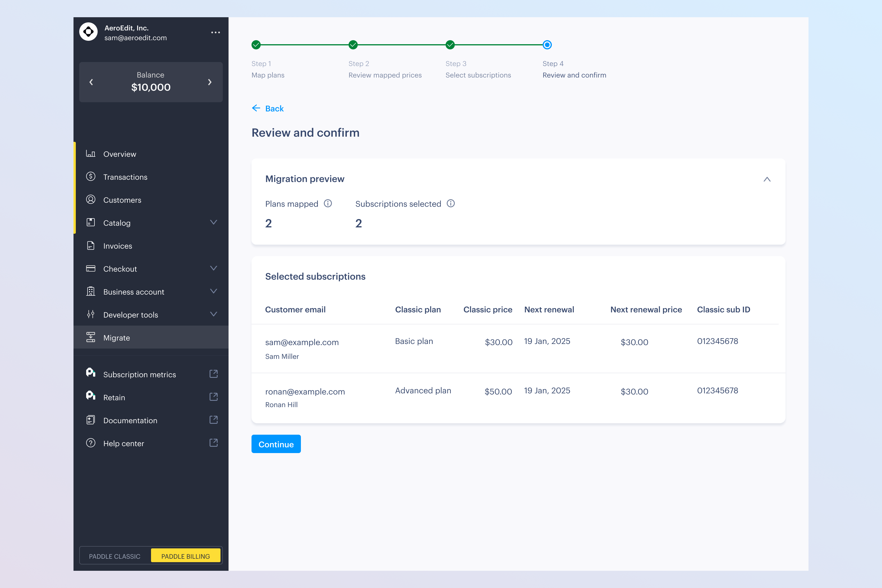Viewport: 882px width, 588px height.
Task: Expand the Catalog menu chevron
Action: point(213,223)
